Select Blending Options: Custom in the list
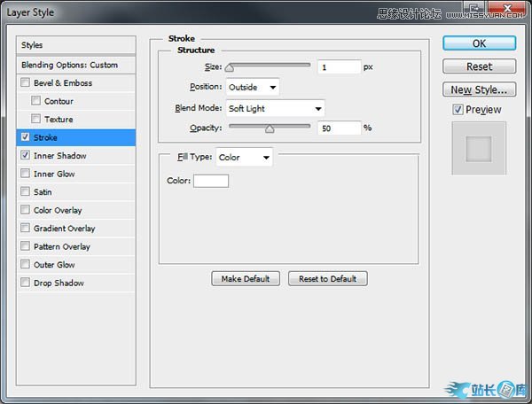The height and width of the screenshot is (404, 532). click(x=76, y=65)
